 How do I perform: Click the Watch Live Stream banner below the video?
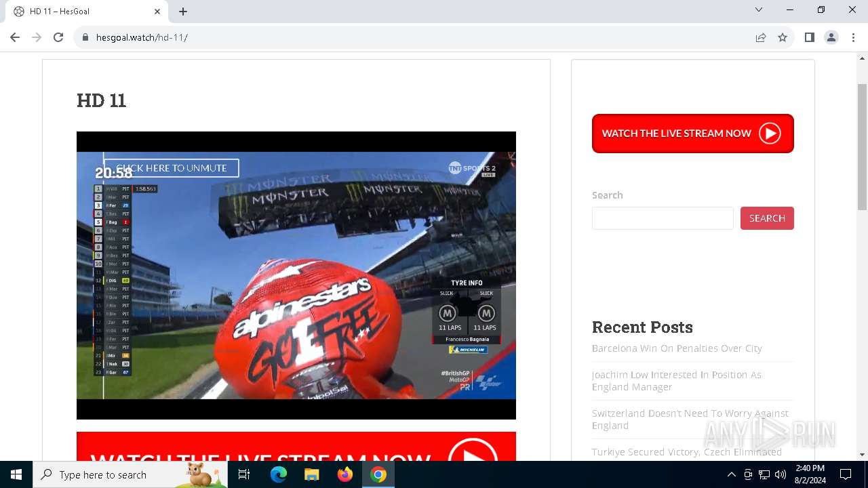[x=296, y=447]
